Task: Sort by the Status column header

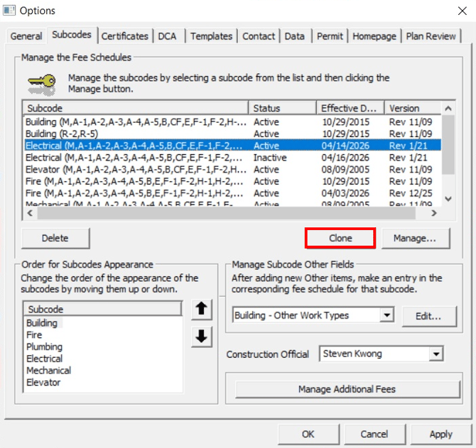Action: pos(283,109)
